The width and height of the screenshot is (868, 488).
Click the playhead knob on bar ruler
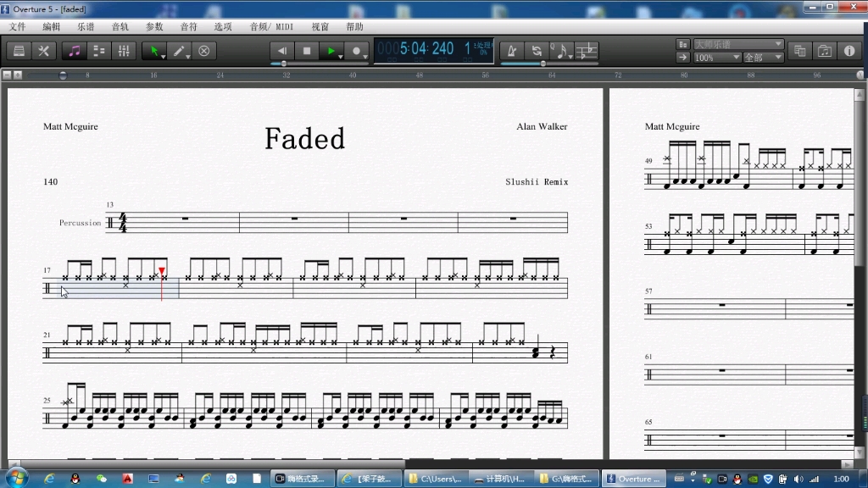point(63,75)
